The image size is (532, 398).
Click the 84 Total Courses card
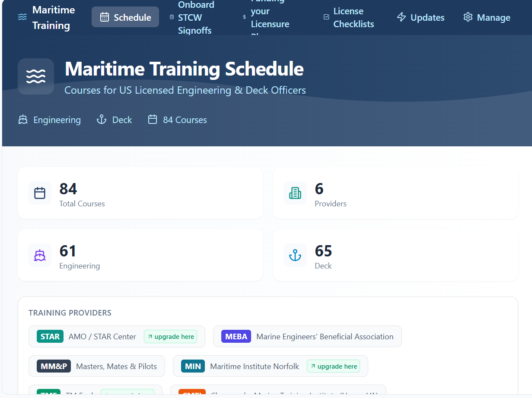point(140,193)
